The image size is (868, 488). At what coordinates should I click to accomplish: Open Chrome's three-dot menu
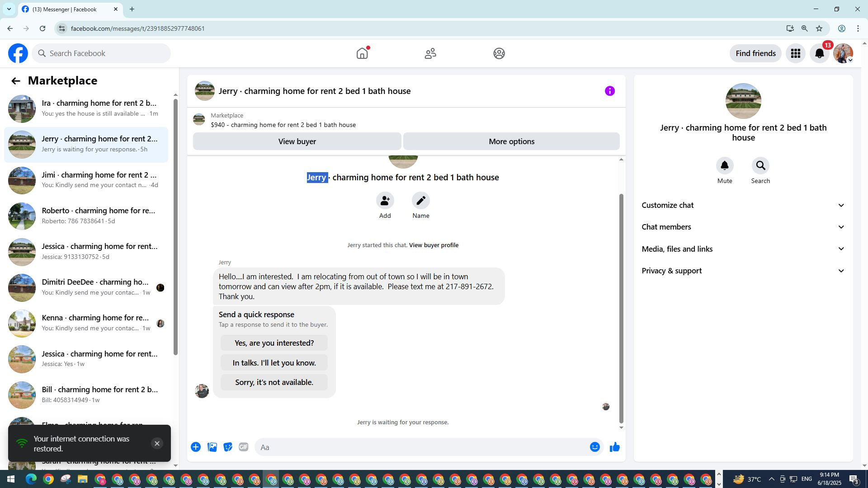coord(858,28)
